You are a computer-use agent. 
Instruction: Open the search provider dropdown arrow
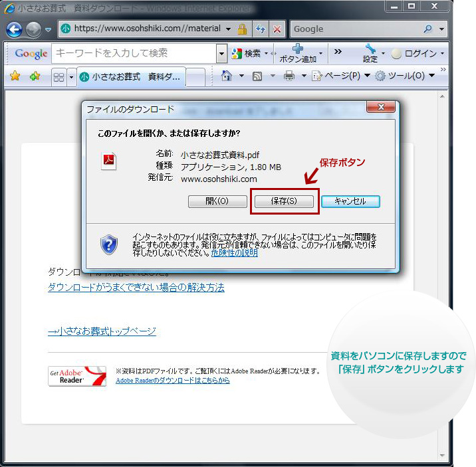coord(441,29)
